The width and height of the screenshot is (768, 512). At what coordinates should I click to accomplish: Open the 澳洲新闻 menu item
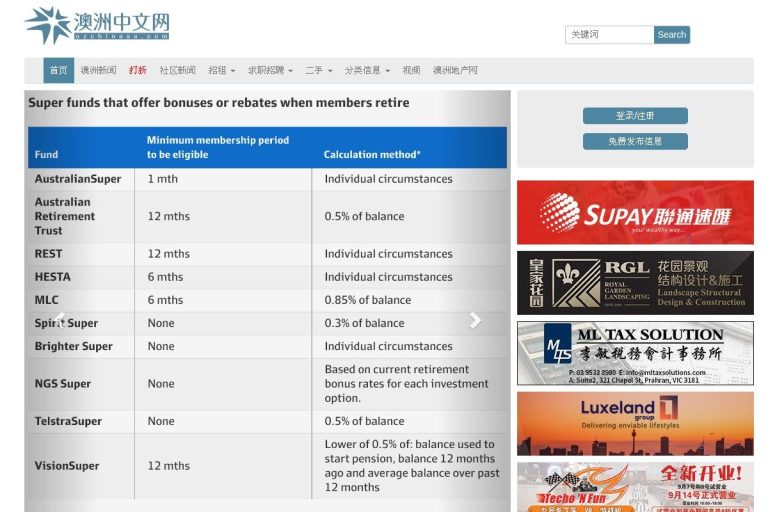click(98, 71)
